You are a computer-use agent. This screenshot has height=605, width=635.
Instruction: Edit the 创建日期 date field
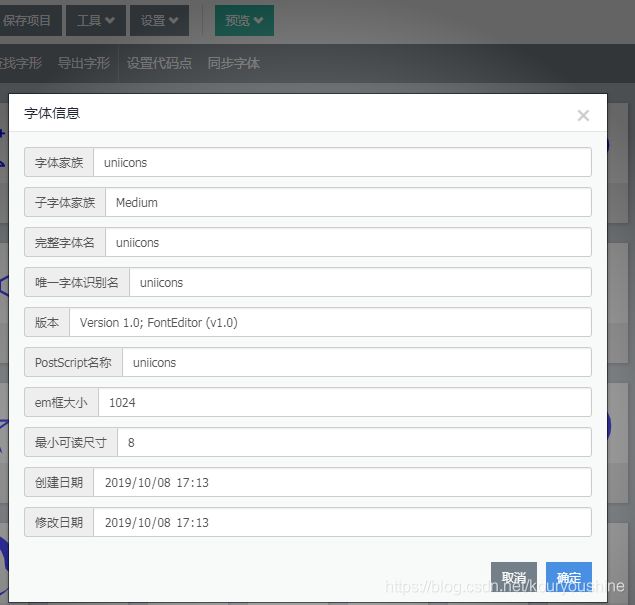(342, 482)
